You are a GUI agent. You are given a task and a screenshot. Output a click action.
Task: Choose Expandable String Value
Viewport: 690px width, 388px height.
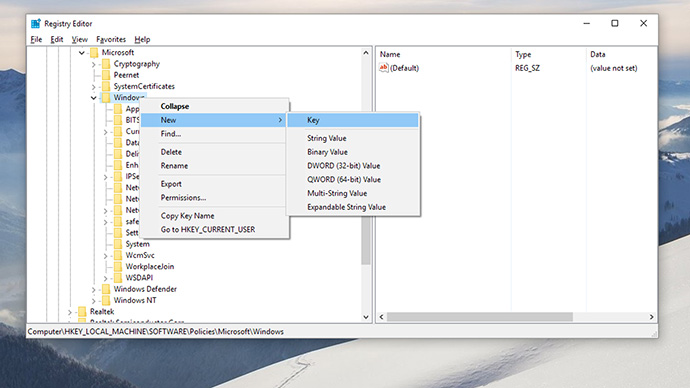tap(353, 207)
